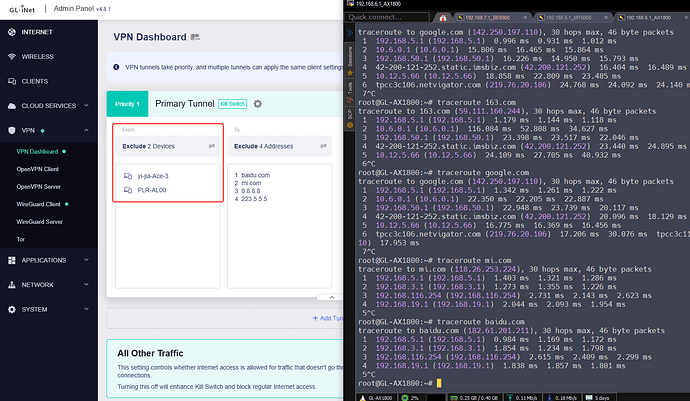Open the terminal home tab
The height and width of the screenshot is (401, 690).
(x=443, y=18)
